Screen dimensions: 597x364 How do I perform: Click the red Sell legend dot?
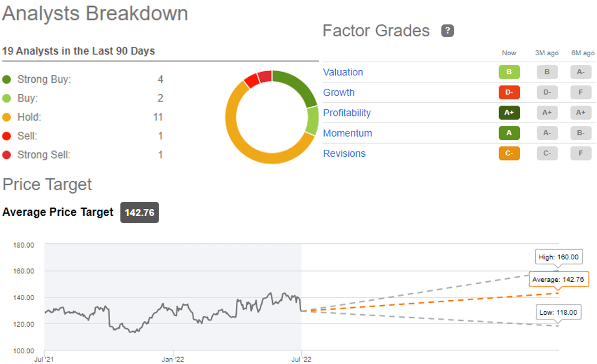(7, 136)
